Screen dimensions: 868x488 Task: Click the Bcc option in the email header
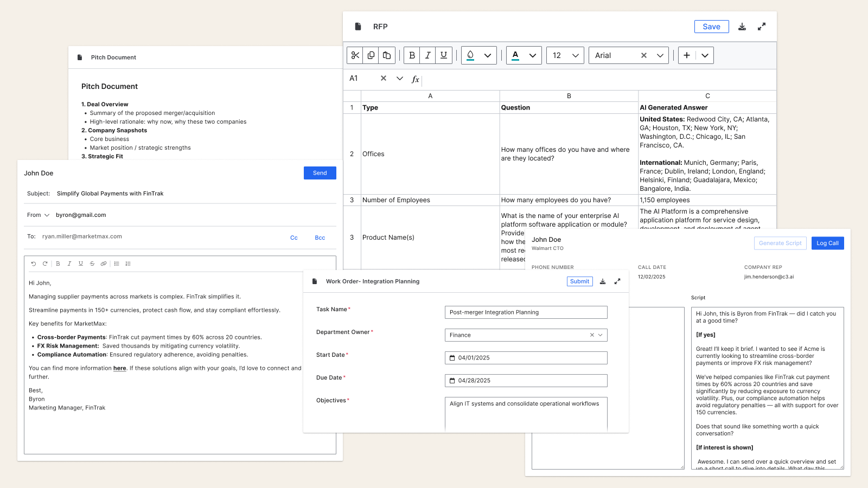tap(320, 237)
